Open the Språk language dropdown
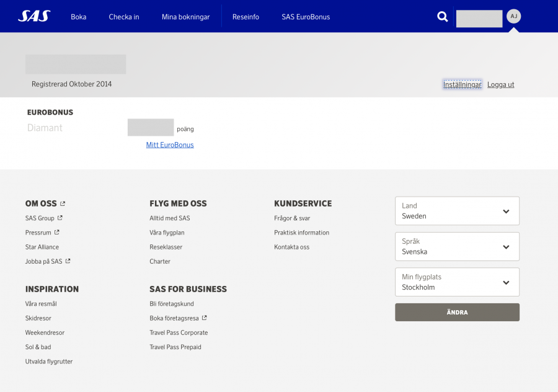Image resolution: width=558 pixels, height=392 pixels. point(457,246)
